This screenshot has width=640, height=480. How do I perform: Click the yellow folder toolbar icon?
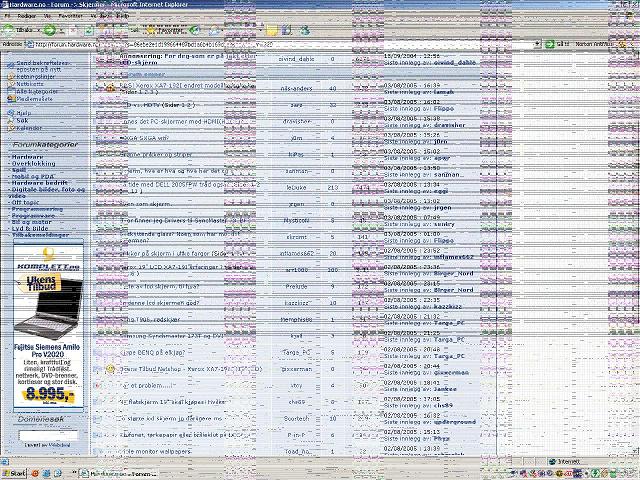tap(271, 30)
